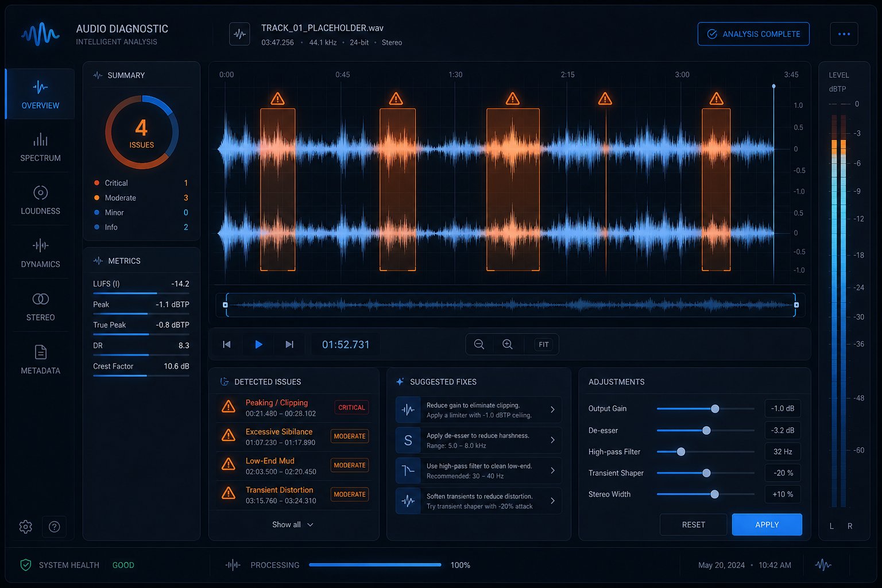Image resolution: width=882 pixels, height=588 pixels.
Task: Click the settings gear icon
Action: click(25, 527)
